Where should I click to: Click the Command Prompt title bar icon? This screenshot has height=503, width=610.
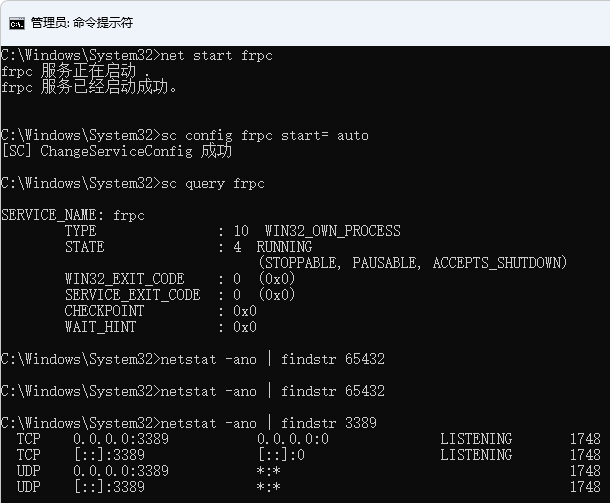click(x=17, y=23)
